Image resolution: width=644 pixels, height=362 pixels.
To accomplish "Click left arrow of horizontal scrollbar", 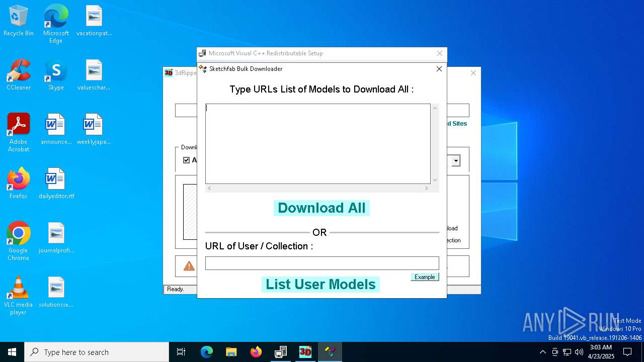I will pos(210,189).
